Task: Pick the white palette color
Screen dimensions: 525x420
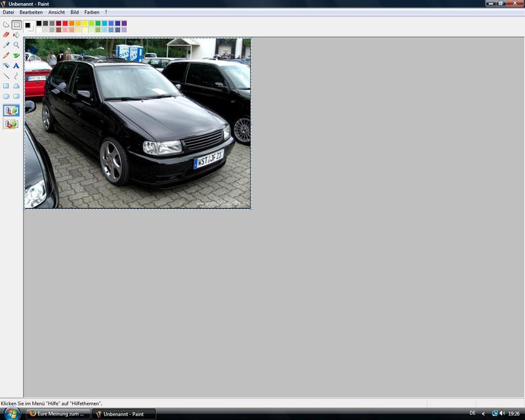Action: point(39,30)
